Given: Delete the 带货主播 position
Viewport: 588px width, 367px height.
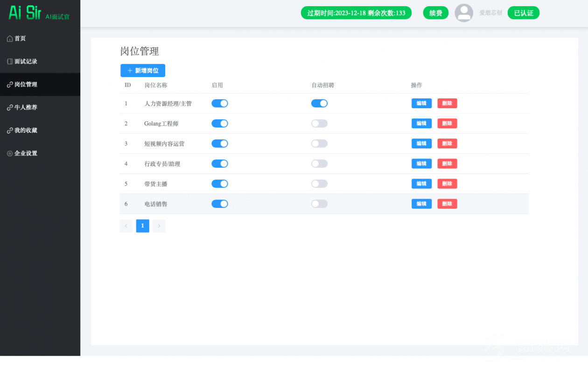Looking at the screenshot, I should point(447,184).
